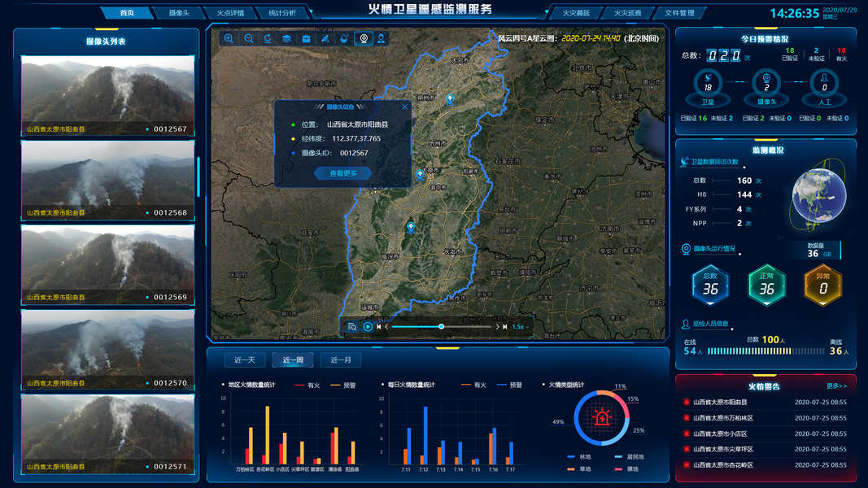This screenshot has width=868, height=488.
Task: Open the 火点详情 tab
Action: tap(230, 13)
